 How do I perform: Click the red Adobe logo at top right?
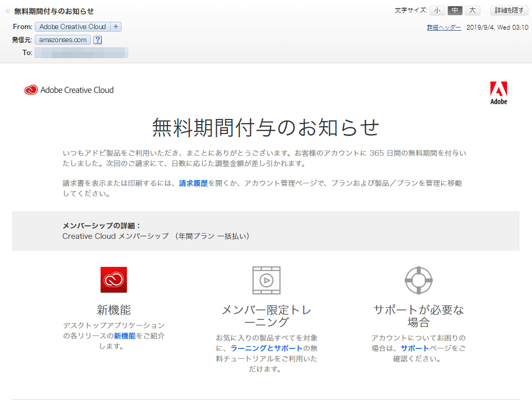[x=498, y=93]
